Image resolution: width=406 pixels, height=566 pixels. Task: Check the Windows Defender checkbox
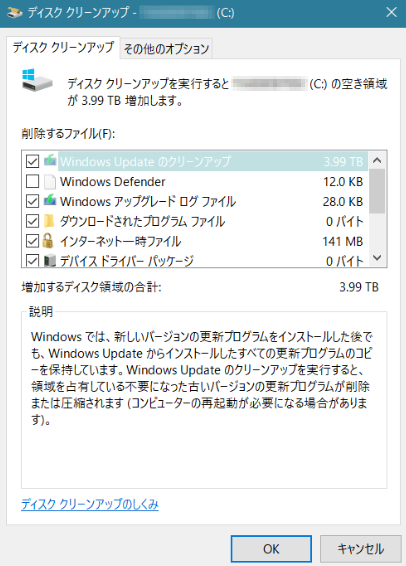(x=32, y=182)
